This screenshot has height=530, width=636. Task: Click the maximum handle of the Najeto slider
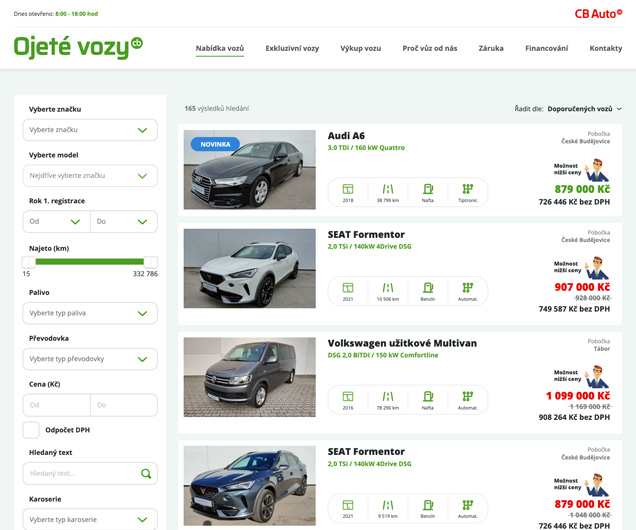(150, 262)
